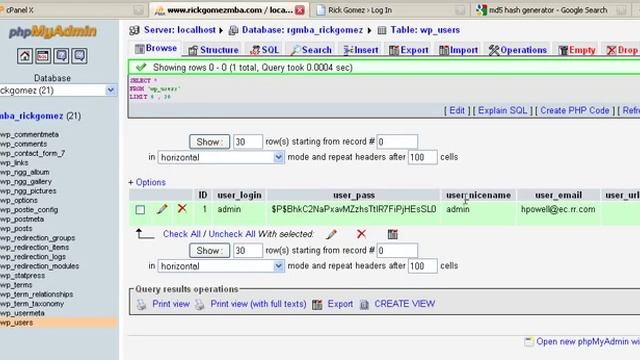This screenshot has height=360, width=640.
Task: Open the database selector dropdown in sidebar
Action: (111, 90)
